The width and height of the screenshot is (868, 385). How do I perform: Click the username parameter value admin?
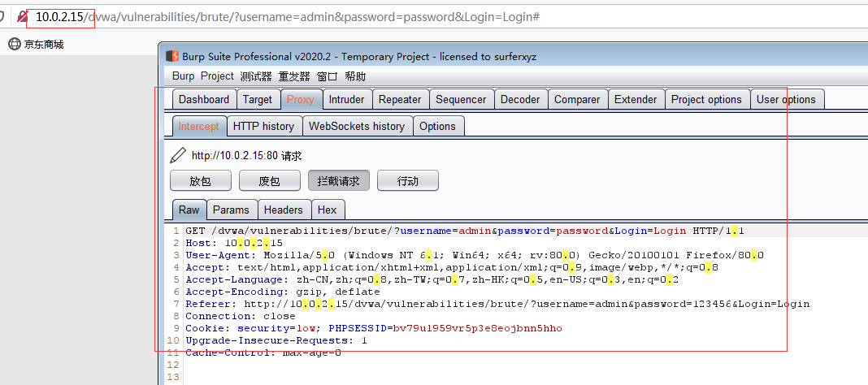[475, 231]
